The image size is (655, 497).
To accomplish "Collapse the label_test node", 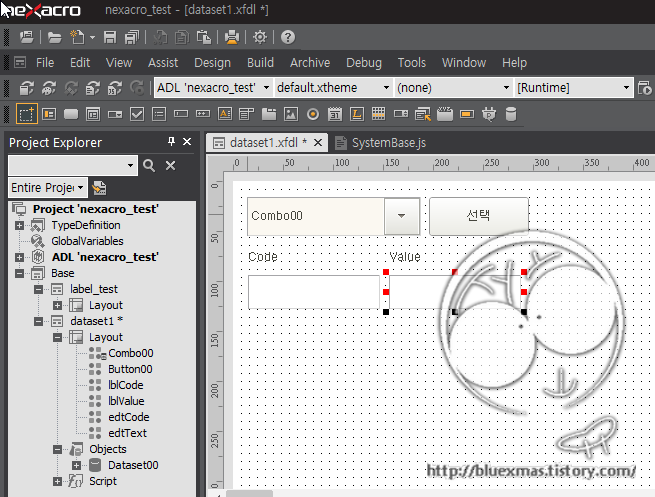I will pyautogui.click(x=38, y=289).
